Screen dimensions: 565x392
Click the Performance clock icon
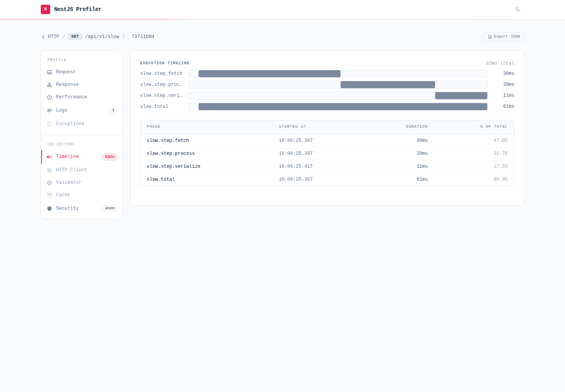[49, 97]
